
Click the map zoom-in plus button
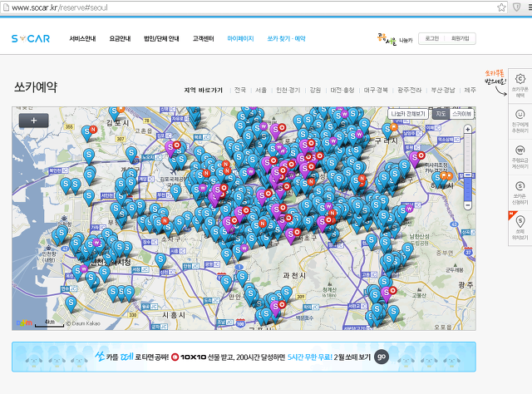click(468, 130)
